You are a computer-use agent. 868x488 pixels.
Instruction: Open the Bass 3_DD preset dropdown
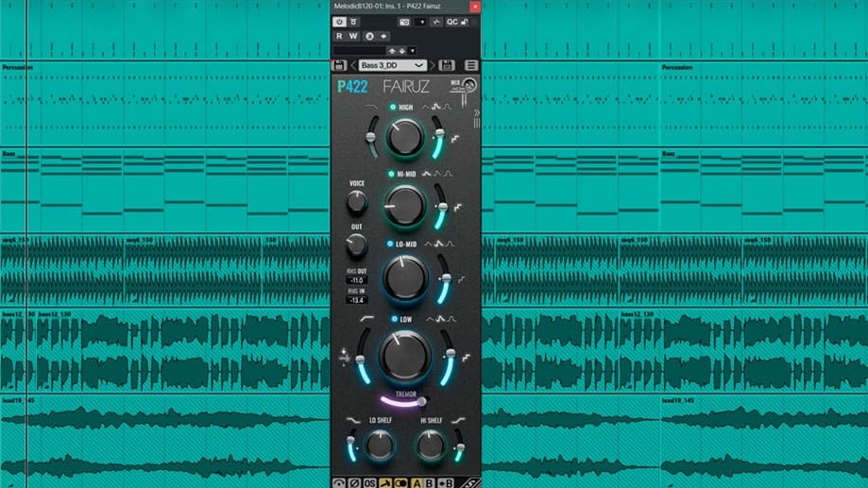point(393,65)
